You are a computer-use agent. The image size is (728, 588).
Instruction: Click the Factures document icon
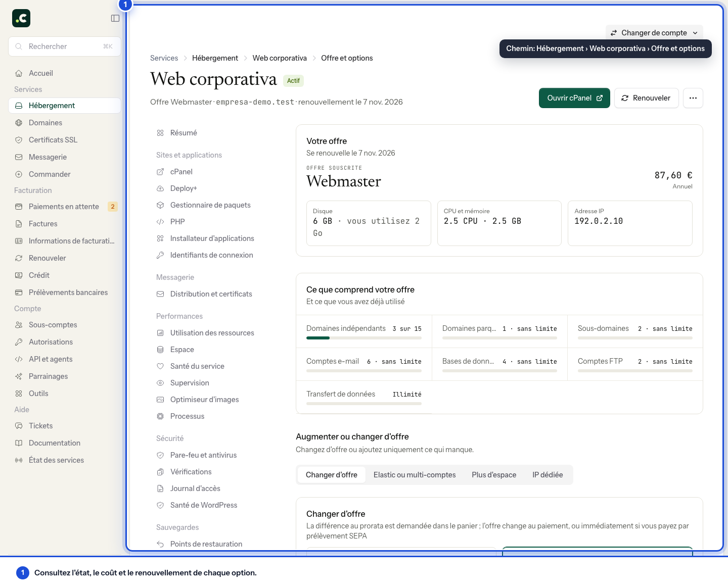(19, 224)
